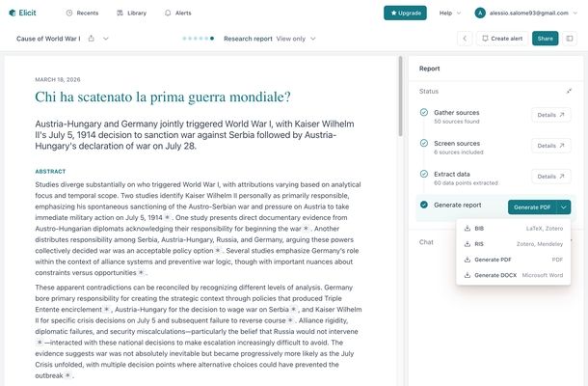Click the Chat section label
This screenshot has width=588, height=386.
426,242
